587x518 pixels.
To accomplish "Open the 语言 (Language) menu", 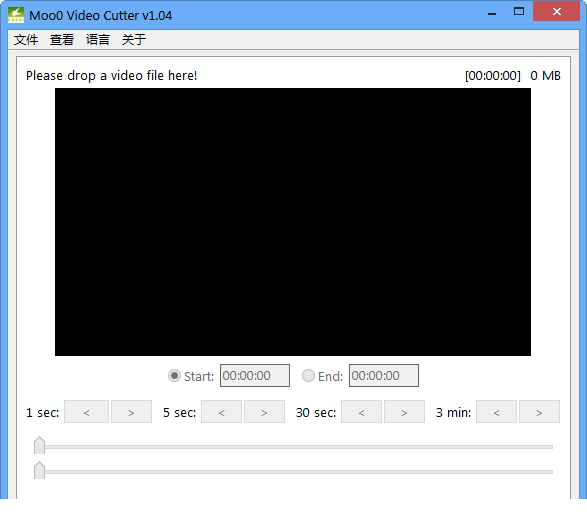I will coord(98,39).
